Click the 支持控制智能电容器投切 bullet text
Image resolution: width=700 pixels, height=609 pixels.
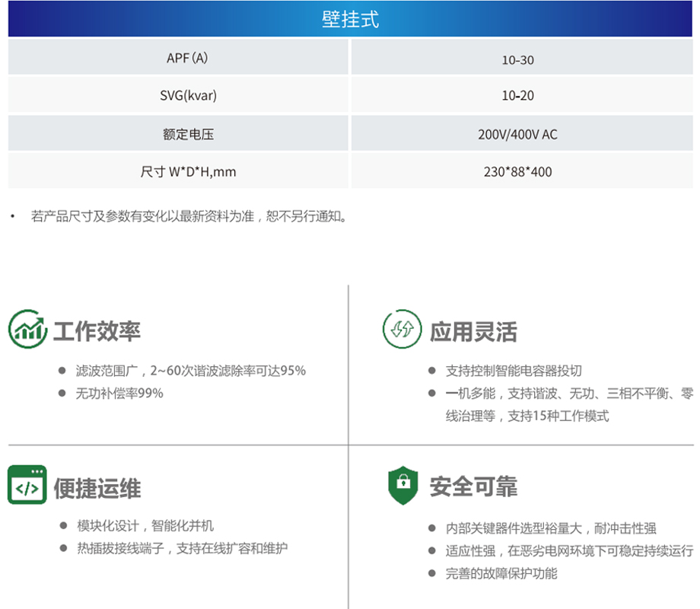tap(514, 371)
